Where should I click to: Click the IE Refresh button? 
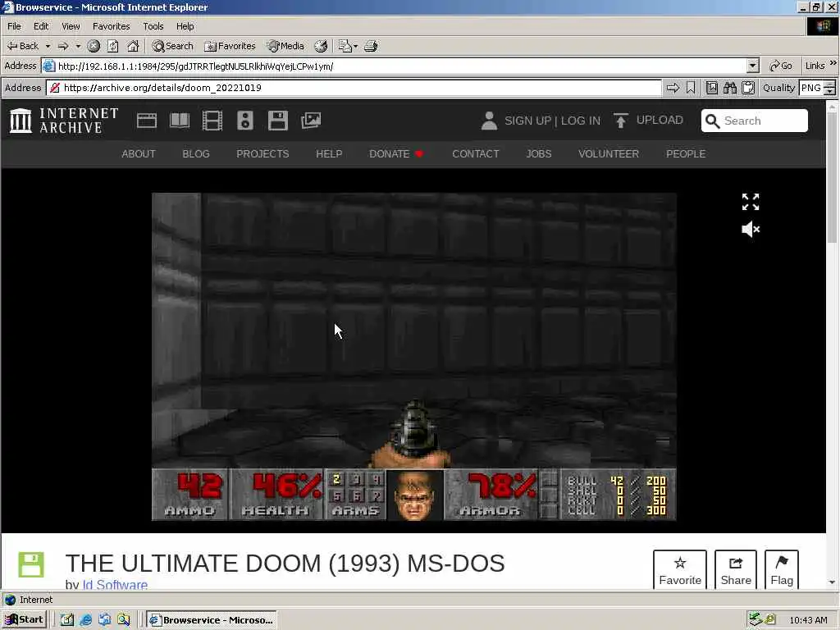(112, 46)
